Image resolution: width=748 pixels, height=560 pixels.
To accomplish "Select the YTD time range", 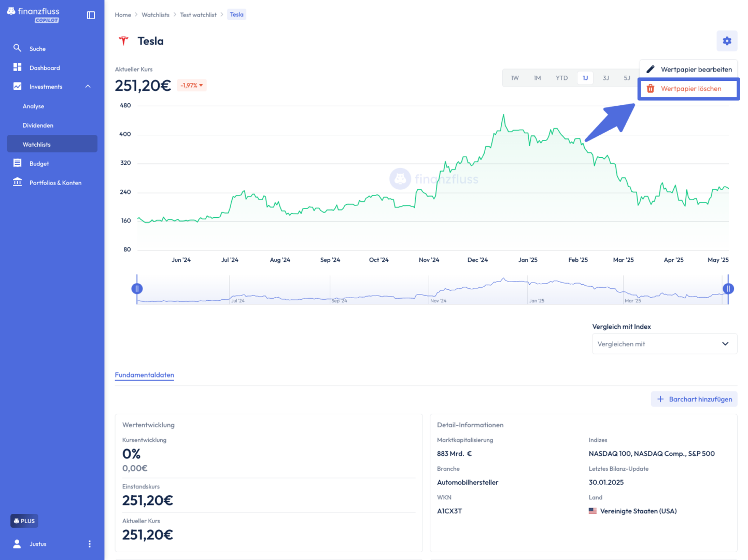I will tap(561, 78).
